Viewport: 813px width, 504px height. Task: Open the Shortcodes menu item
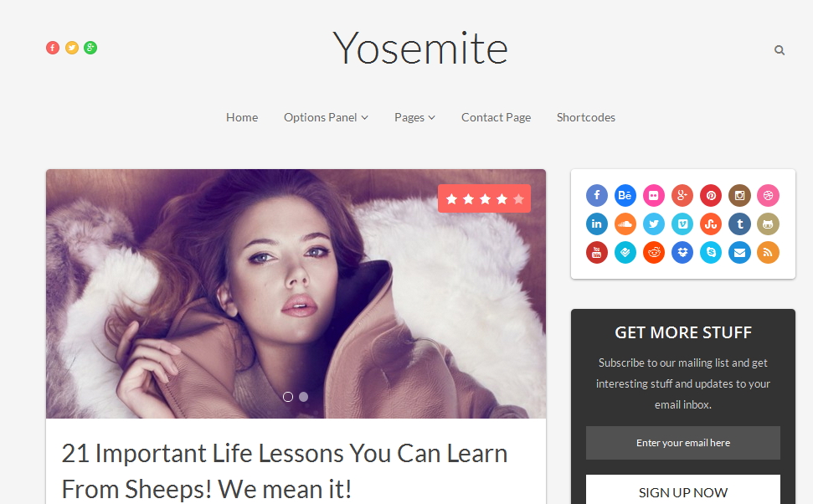(586, 118)
